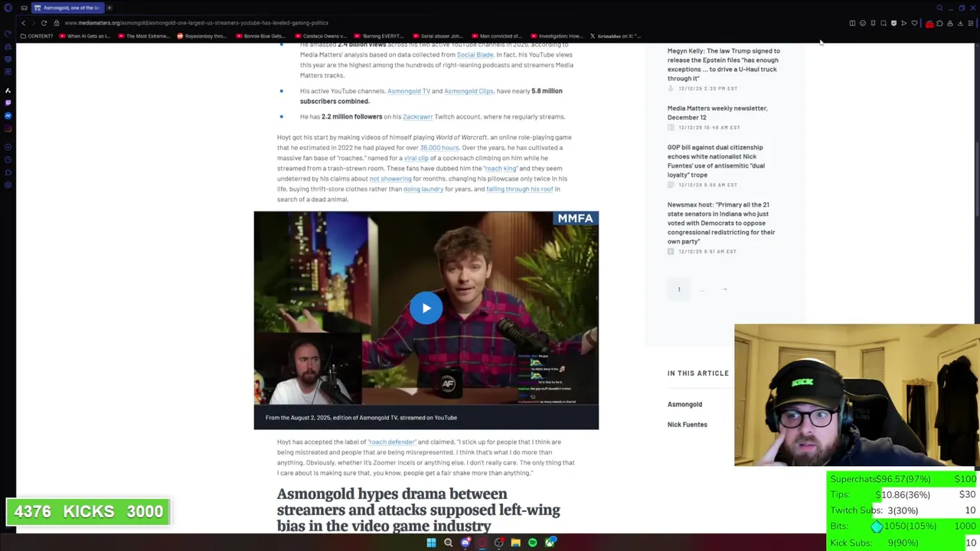This screenshot has height=551, width=980.
Task: Open the tab search magnifier icon
Action: (939, 8)
